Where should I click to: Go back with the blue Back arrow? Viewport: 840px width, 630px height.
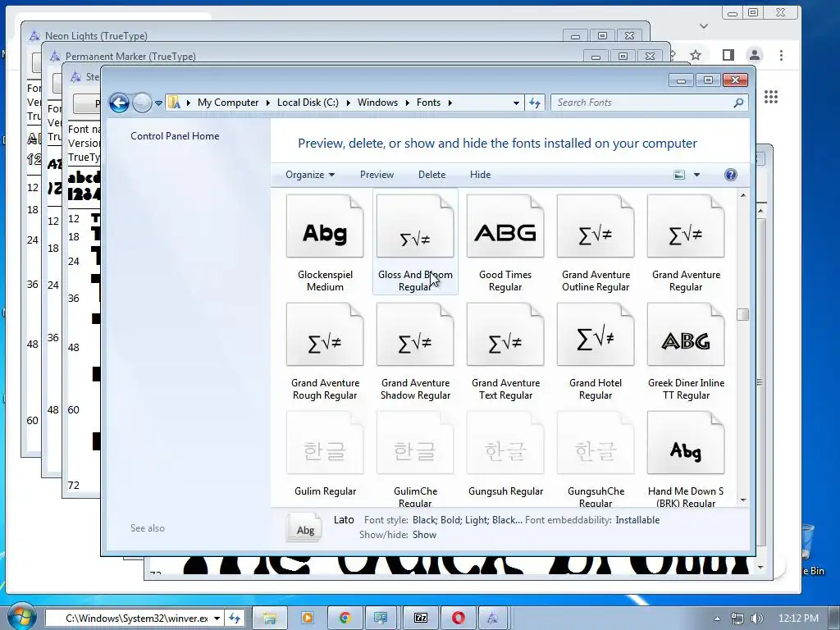point(119,103)
